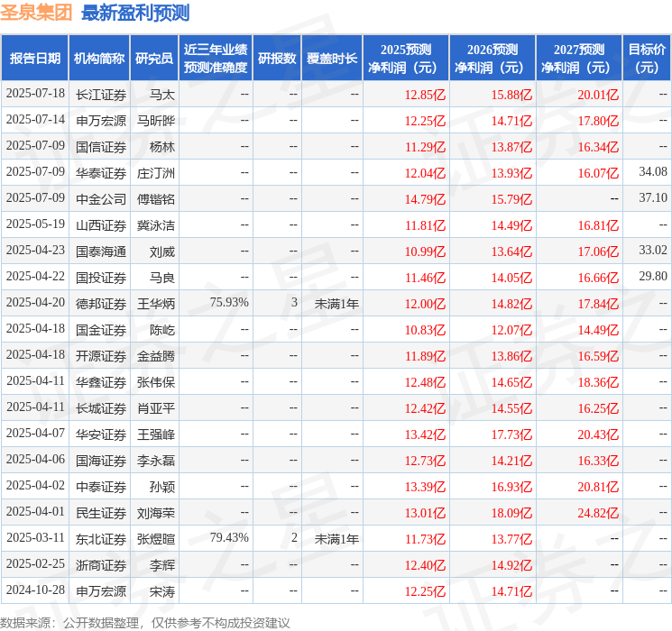Click the 研究员 column header
This screenshot has height=631, width=672.
(x=154, y=58)
